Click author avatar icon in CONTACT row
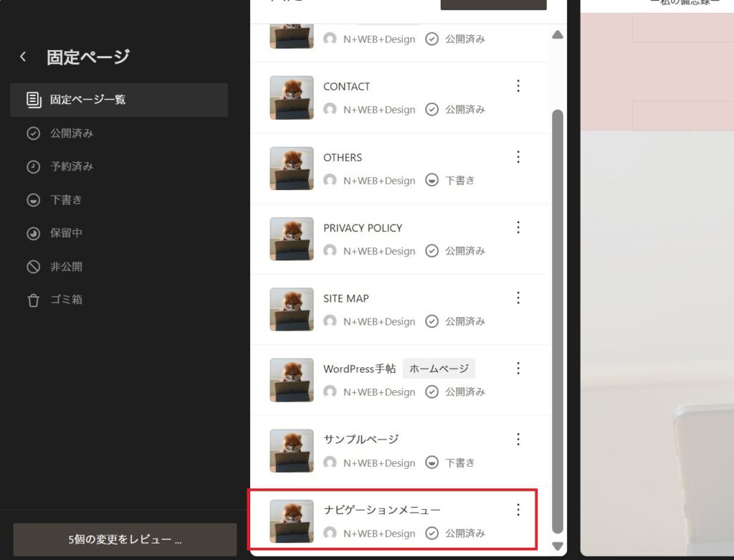Image resolution: width=734 pixels, height=560 pixels. point(330,110)
